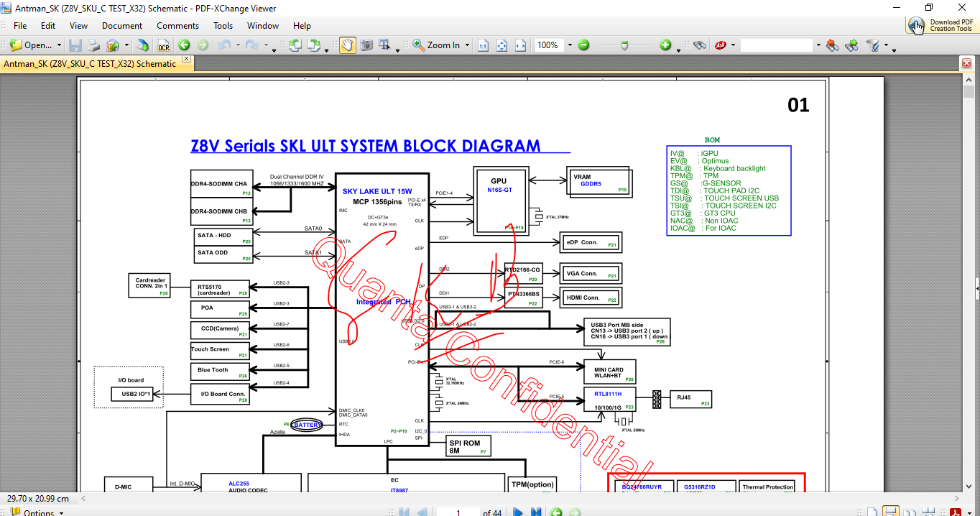This screenshot has height=516, width=980.
Task: Jump to the first page
Action: 404,512
